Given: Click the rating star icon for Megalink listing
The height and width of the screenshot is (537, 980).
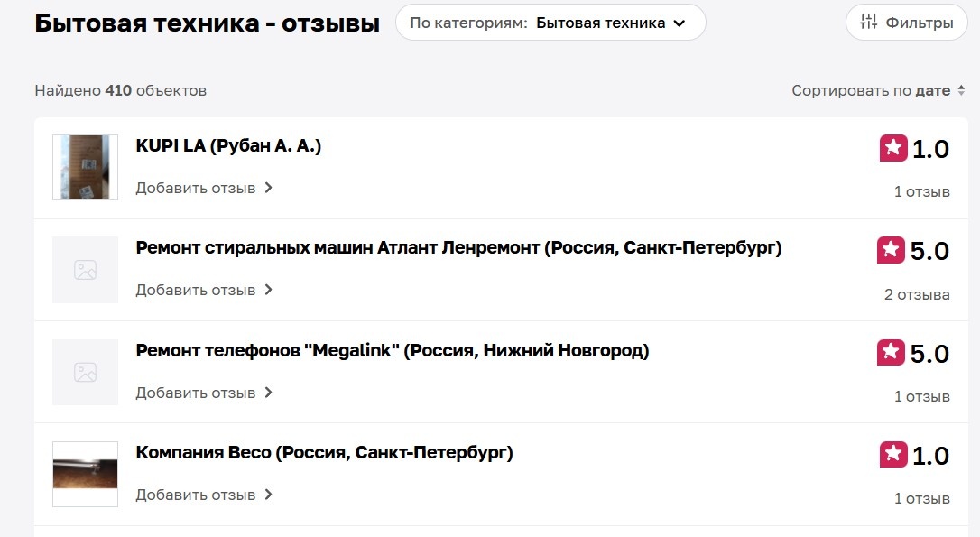Looking at the screenshot, I should point(891,353).
